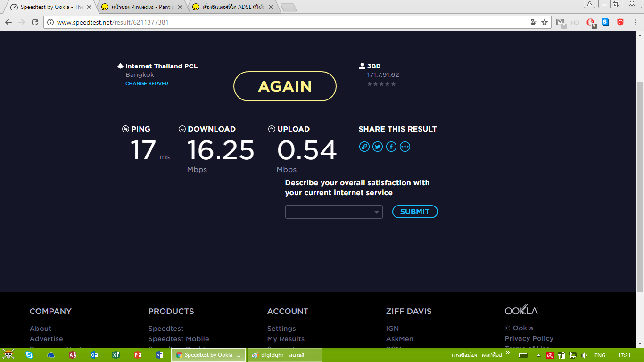Launch Word from the taskbar

pyautogui.click(x=159, y=355)
